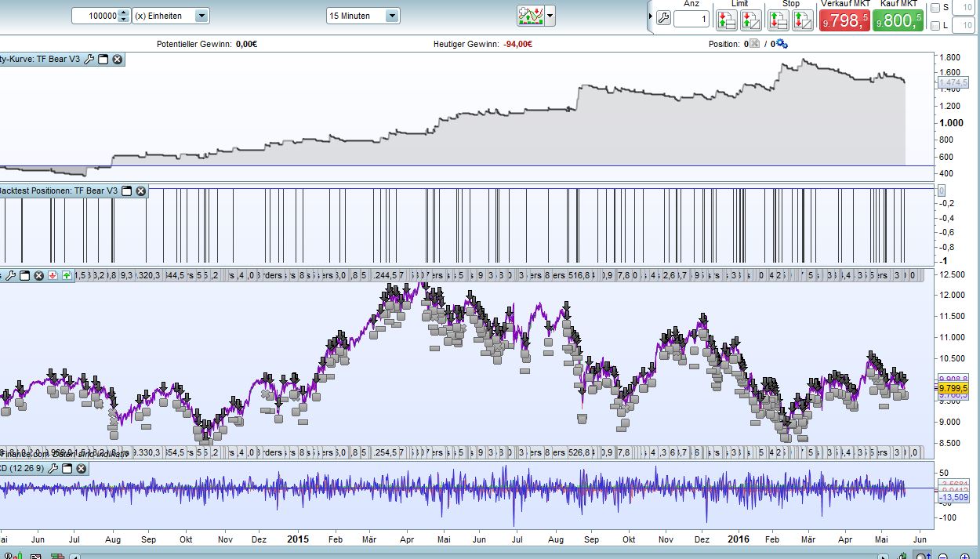
Task: Focus the L value field showing 10
Action: point(964,26)
